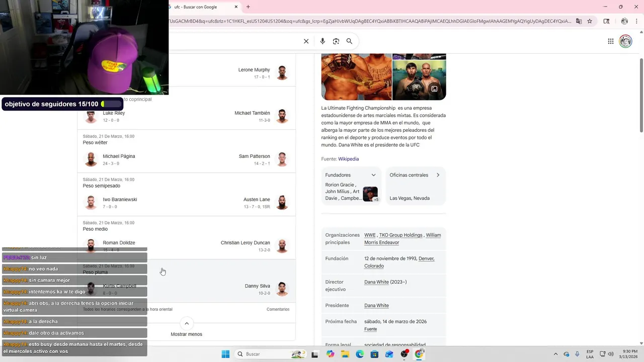This screenshot has height=362, width=644.
Task: Open Danny Silva fighter photo
Action: tap(282, 289)
